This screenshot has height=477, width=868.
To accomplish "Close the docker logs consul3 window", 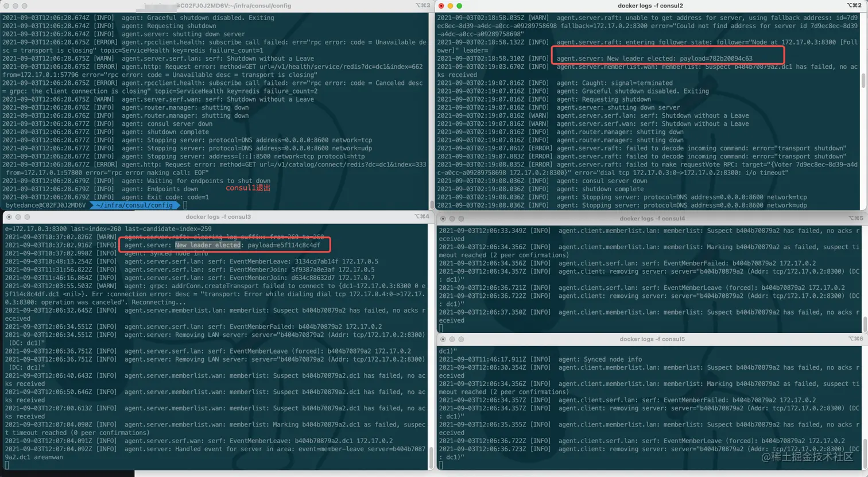I will coord(9,217).
